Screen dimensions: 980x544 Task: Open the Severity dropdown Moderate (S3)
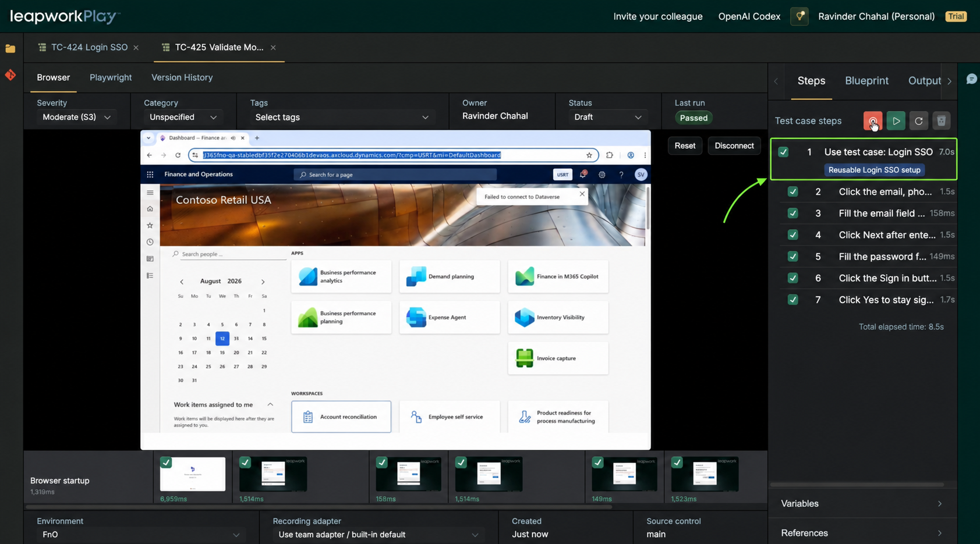click(x=76, y=118)
